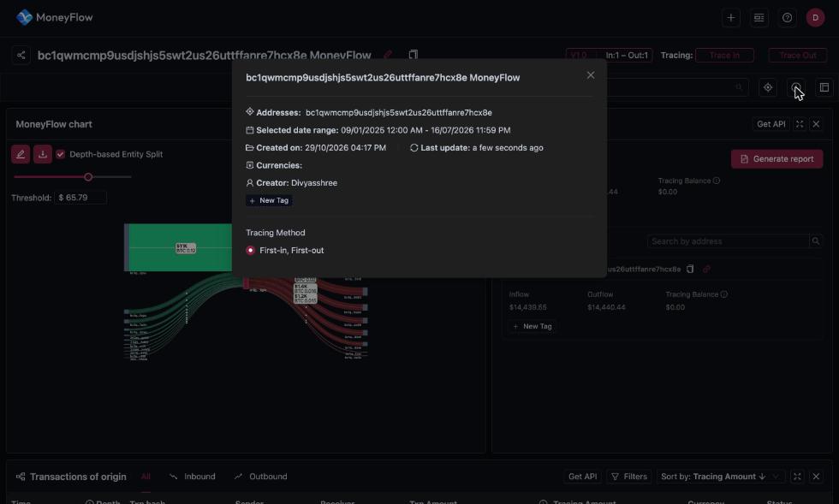Click the Outflow $14,440.44 value
The height and width of the screenshot is (504, 839).
(606, 307)
